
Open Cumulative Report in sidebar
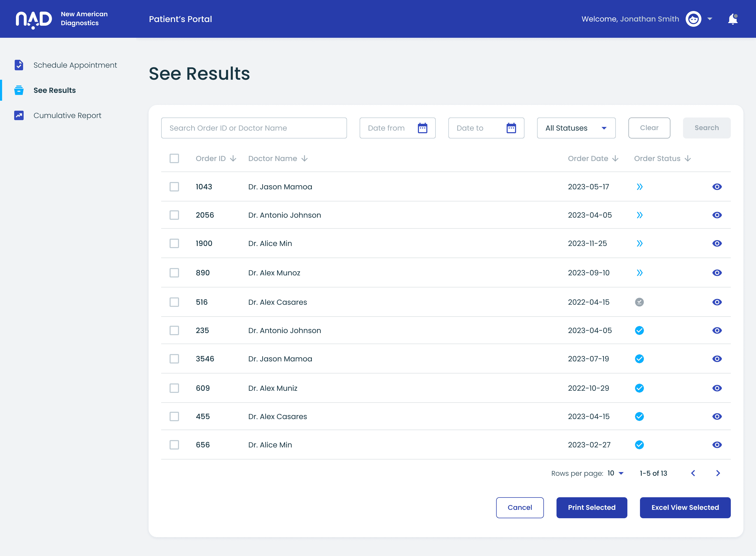[x=57, y=115]
